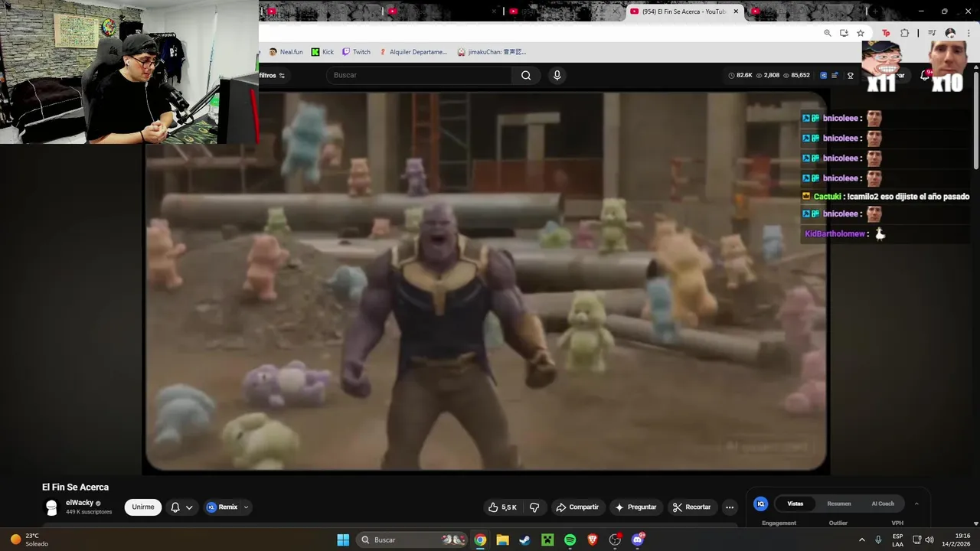Open the jimakuChan bookmark
Screen dimensions: 980x551
tap(492, 52)
